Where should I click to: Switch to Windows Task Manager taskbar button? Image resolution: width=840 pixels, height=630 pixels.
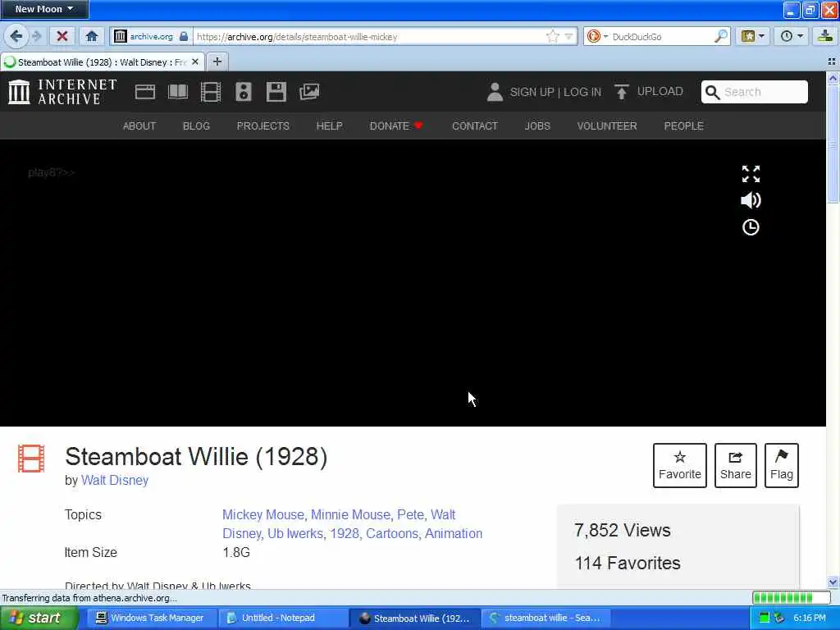tap(150, 618)
